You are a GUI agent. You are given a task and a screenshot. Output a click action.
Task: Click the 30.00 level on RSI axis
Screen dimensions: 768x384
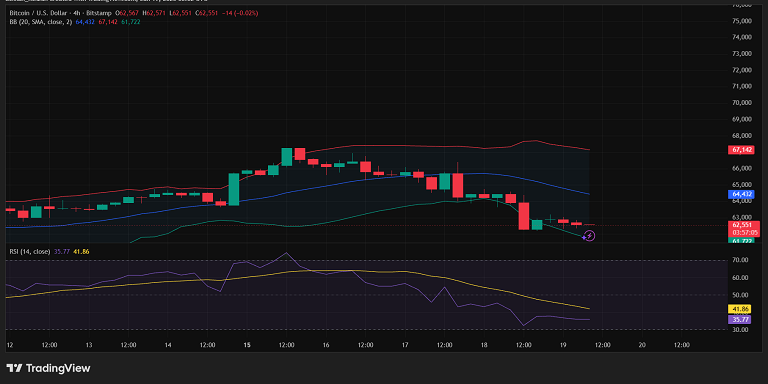[x=741, y=330]
